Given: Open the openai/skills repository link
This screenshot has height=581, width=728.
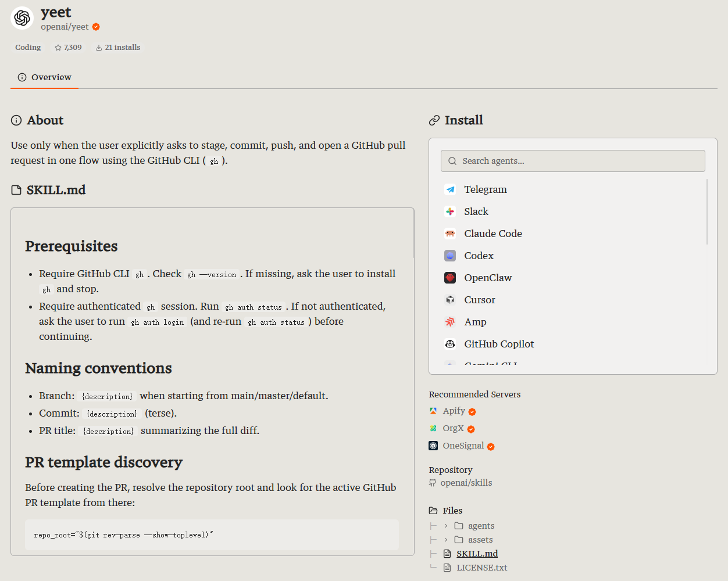Looking at the screenshot, I should click(x=466, y=483).
